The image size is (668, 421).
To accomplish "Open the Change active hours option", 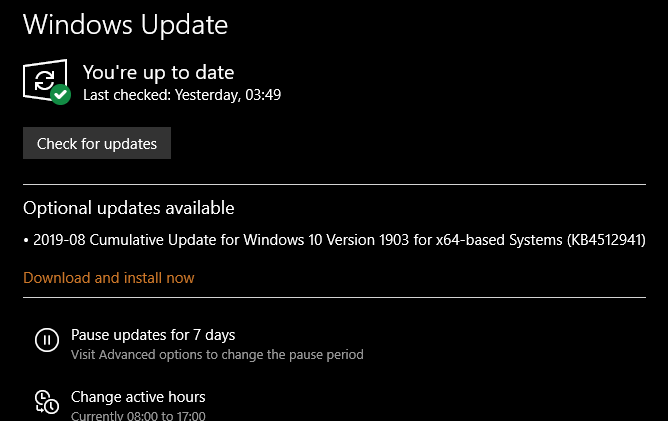I will 138,397.
